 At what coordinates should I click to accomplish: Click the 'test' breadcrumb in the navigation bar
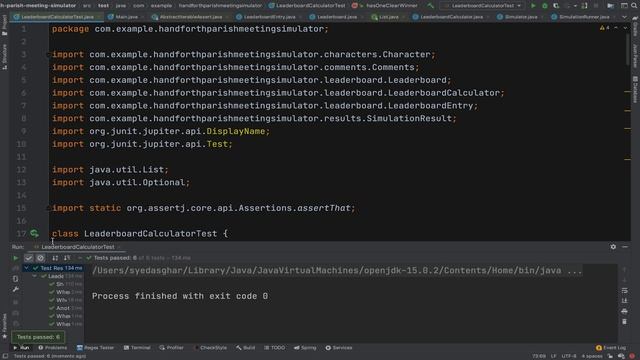point(103,6)
